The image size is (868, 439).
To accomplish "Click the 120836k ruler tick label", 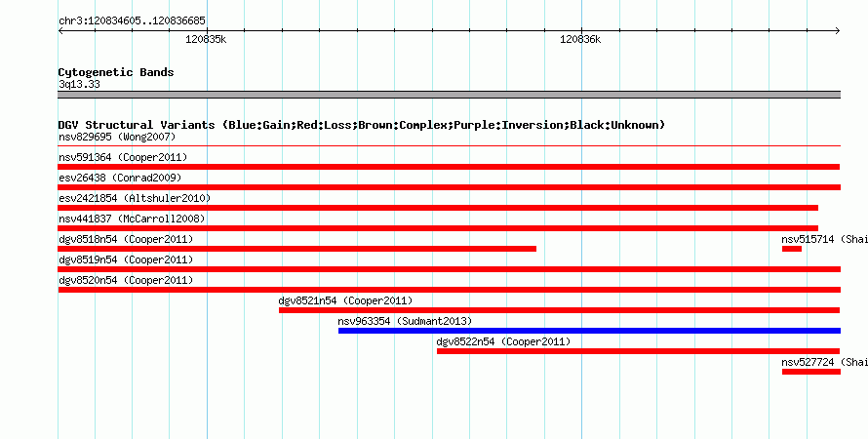I will tap(580, 39).
